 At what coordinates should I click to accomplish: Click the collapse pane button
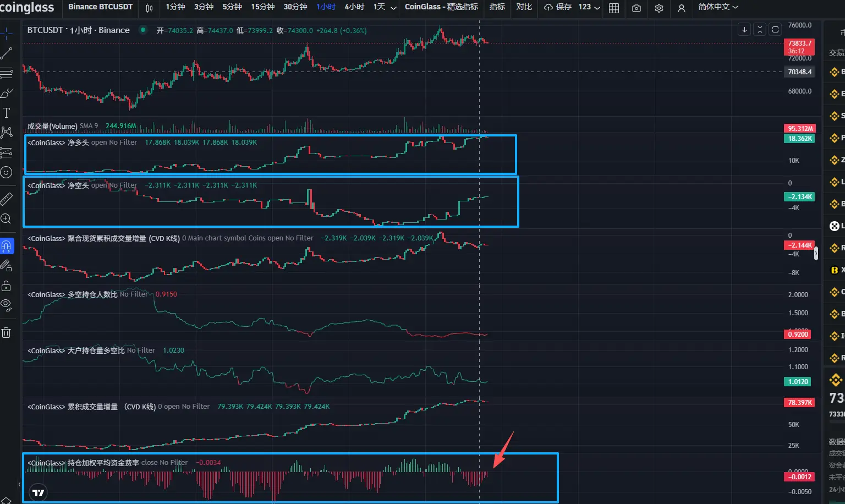pos(760,30)
